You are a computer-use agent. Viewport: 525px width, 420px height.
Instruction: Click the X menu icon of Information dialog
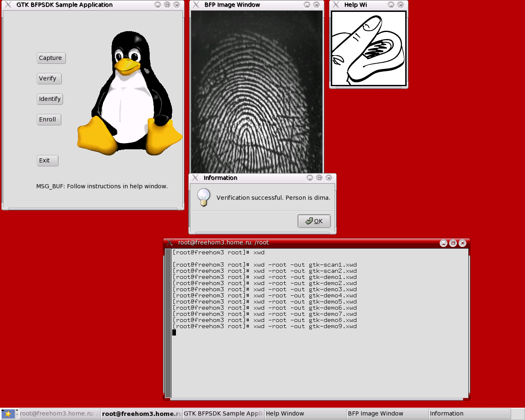pos(196,178)
